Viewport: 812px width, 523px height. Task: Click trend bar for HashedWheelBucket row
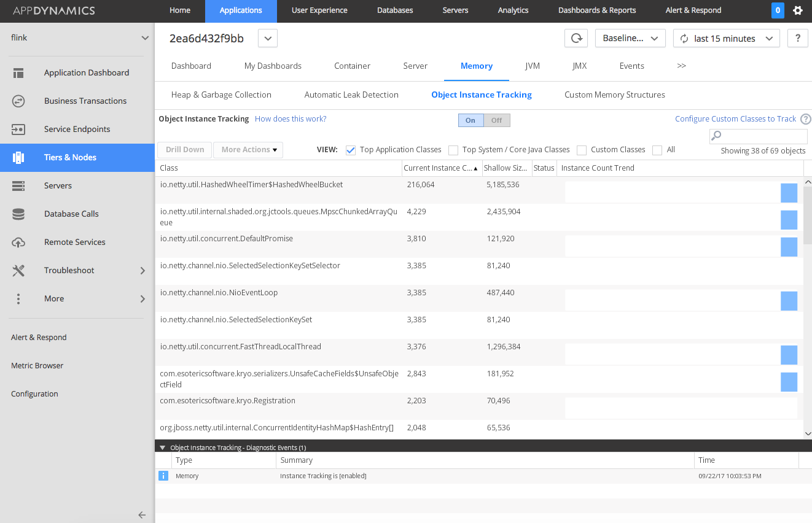789,193
